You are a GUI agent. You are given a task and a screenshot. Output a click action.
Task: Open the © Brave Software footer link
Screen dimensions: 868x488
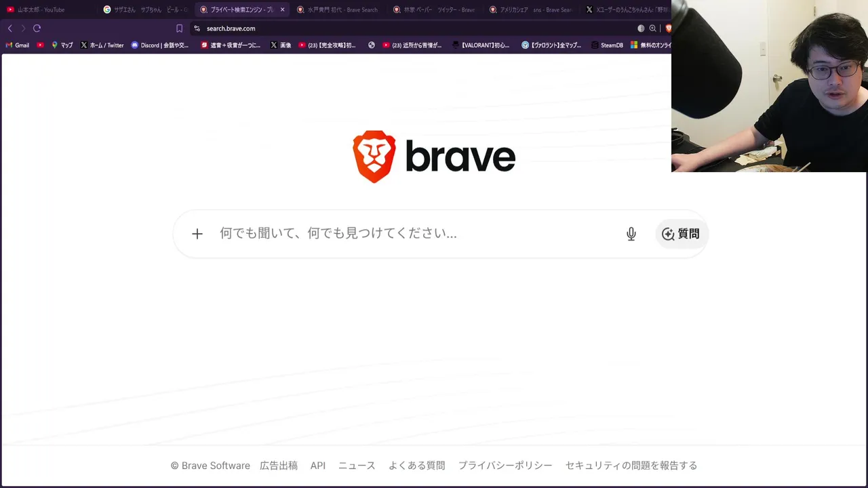210,466
